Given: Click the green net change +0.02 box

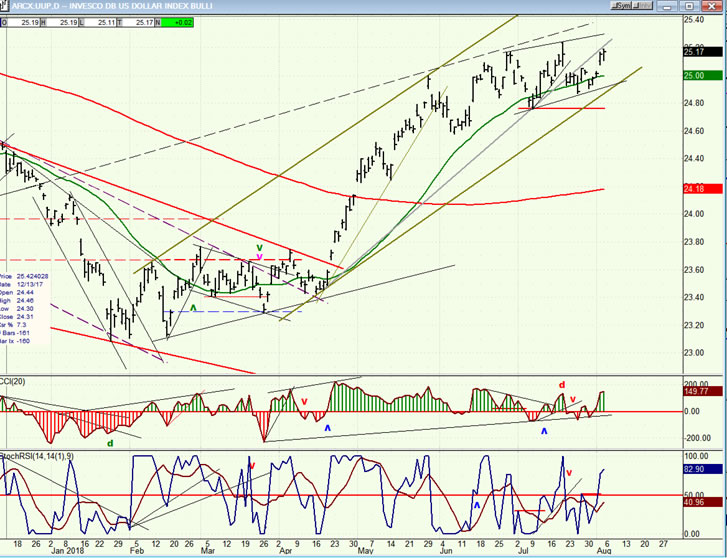Looking at the screenshot, I should tap(178, 22).
